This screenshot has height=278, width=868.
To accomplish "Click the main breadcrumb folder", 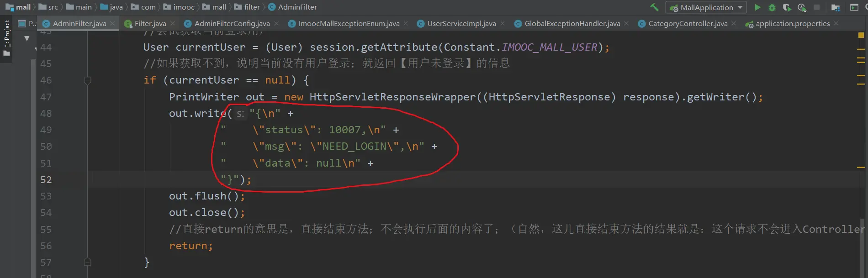I will (79, 7).
